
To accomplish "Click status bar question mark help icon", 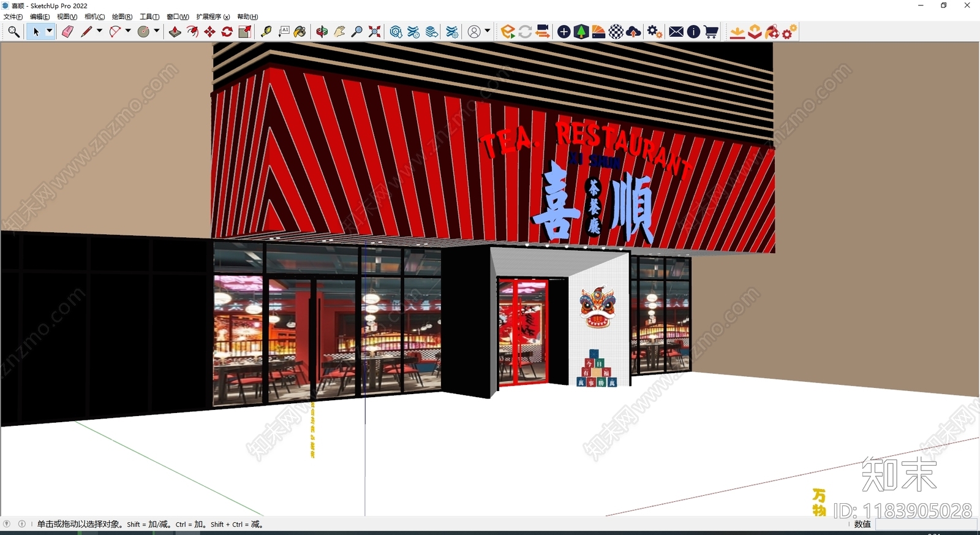I will coord(7,524).
